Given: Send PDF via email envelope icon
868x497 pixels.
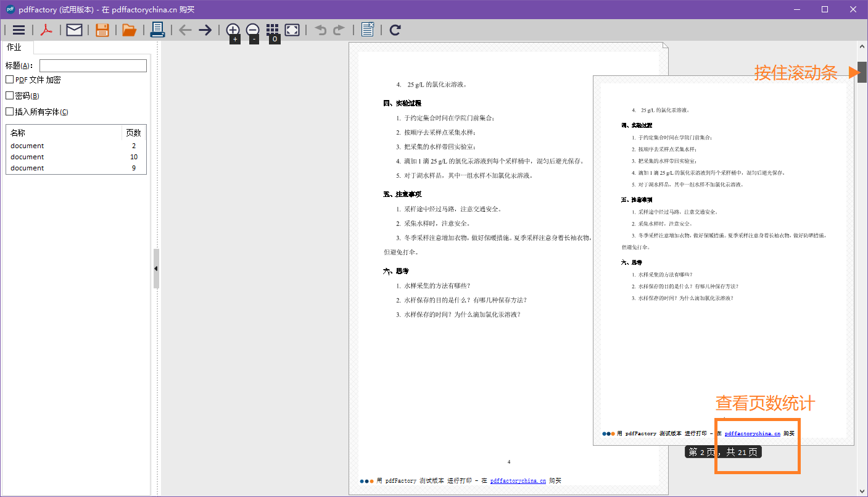Looking at the screenshot, I should 74,30.
